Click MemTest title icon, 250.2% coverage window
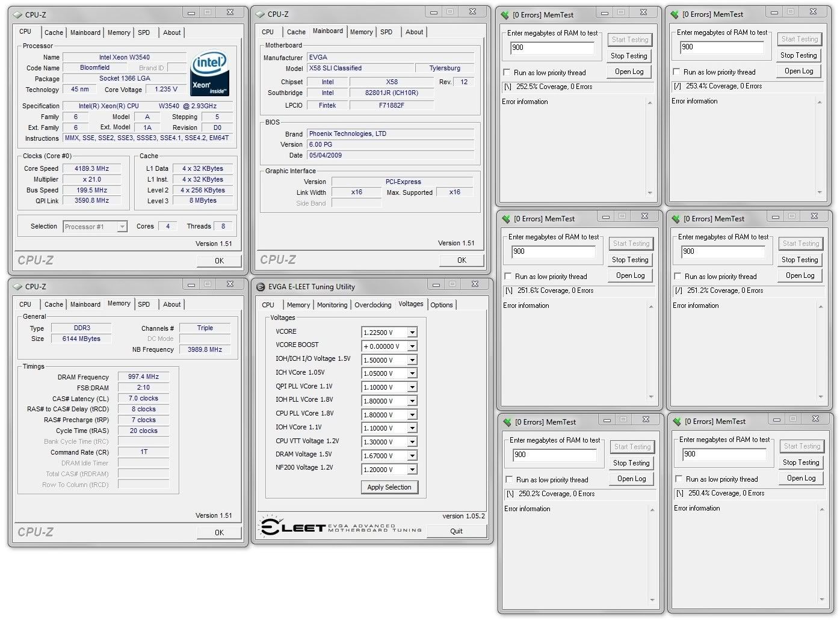This screenshot has height=620, width=840. [x=508, y=422]
